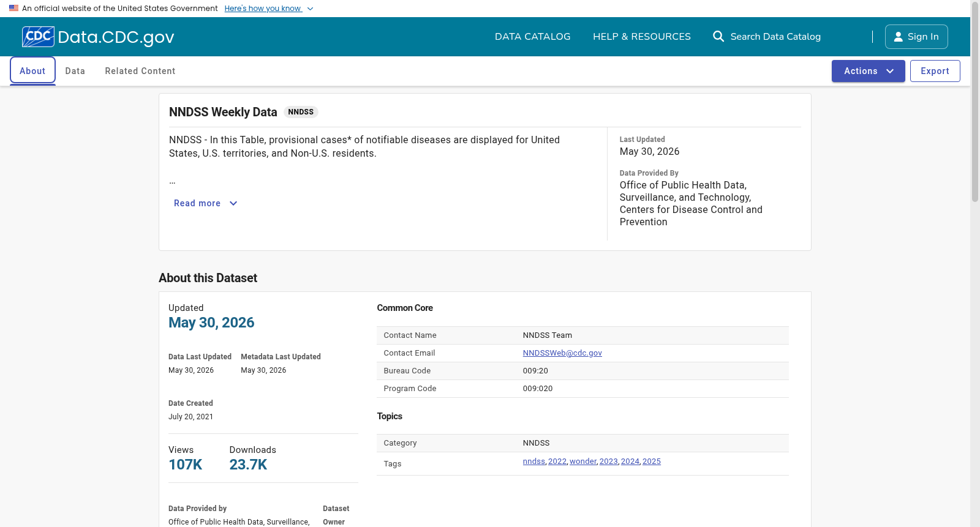Screen dimensions: 980x527
Task: Click the page vertical scrollbar
Action: 975,101
